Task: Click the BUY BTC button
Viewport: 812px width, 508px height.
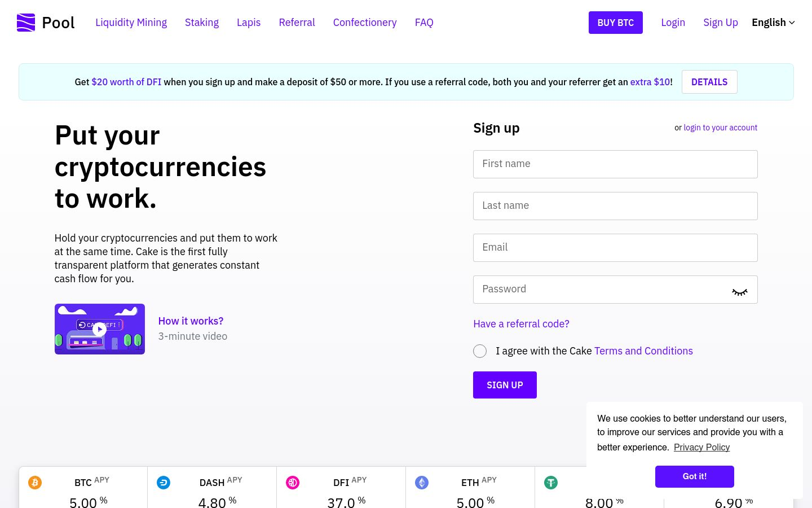Action: (616, 23)
